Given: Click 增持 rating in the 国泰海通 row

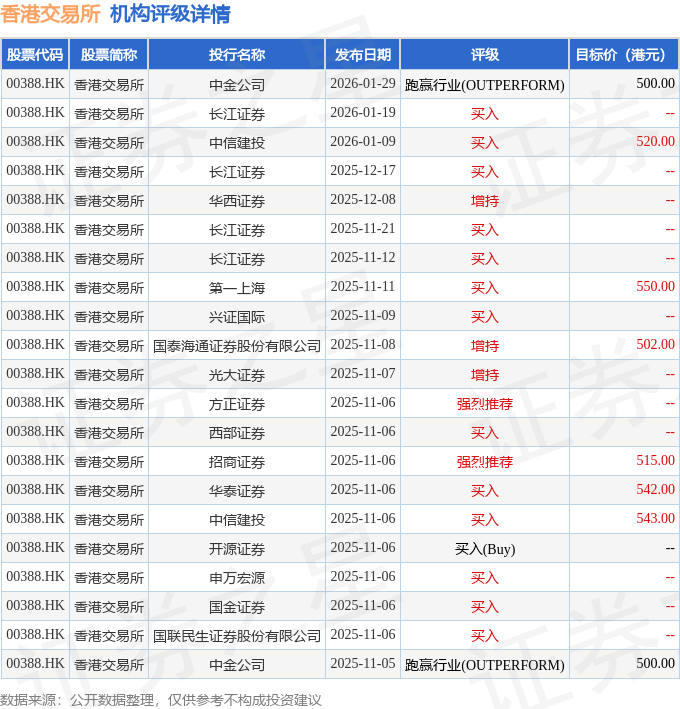Looking at the screenshot, I should 485,346.
